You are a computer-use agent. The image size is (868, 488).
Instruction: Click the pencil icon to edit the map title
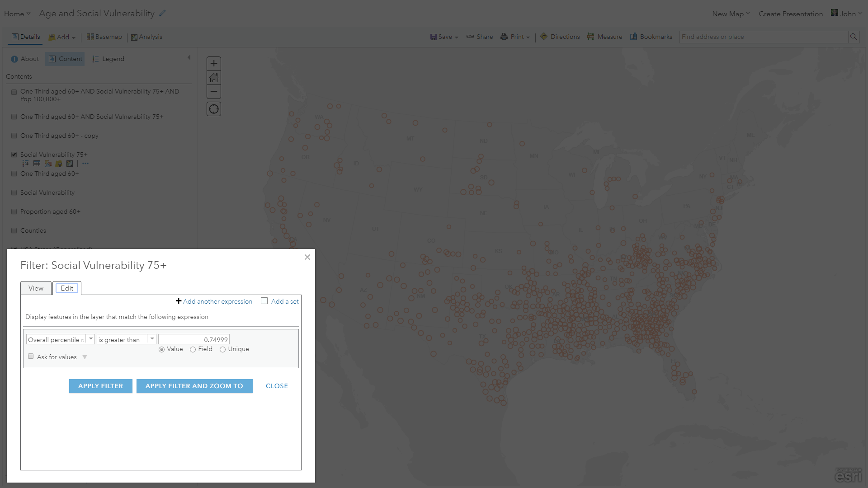pyautogui.click(x=163, y=14)
